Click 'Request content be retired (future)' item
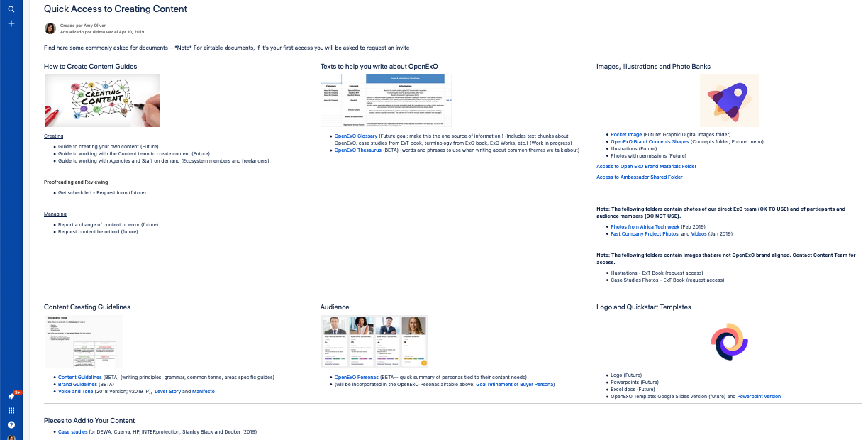The image size is (868, 440). pyautogui.click(x=98, y=232)
